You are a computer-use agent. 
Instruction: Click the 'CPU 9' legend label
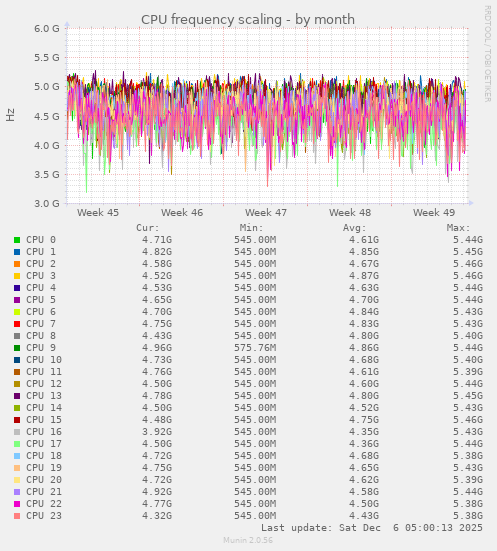41,348
